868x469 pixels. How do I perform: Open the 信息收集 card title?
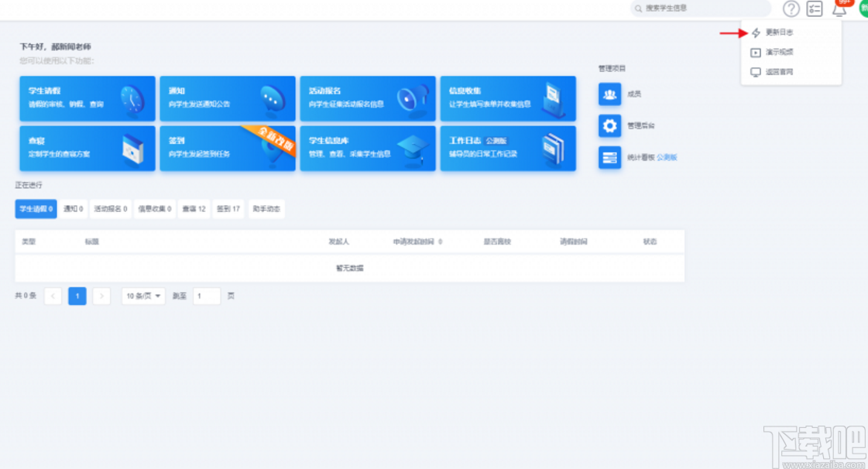(x=465, y=91)
